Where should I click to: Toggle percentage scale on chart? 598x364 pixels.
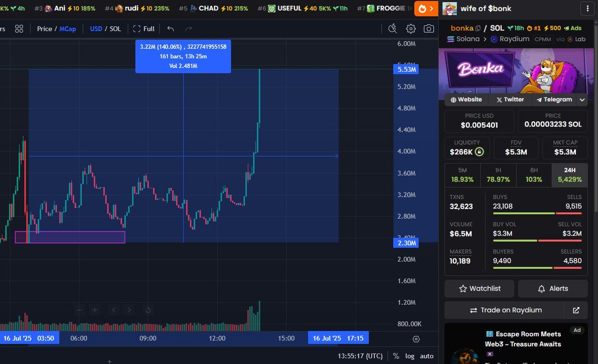396,356
